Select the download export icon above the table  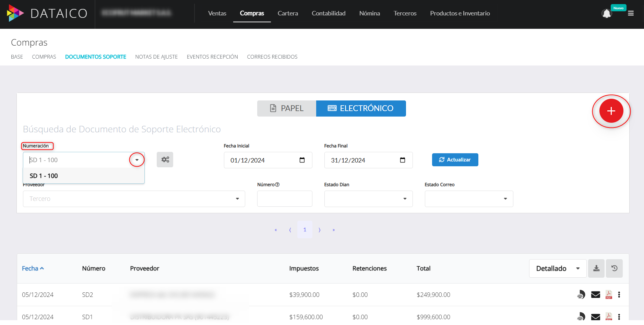point(596,268)
